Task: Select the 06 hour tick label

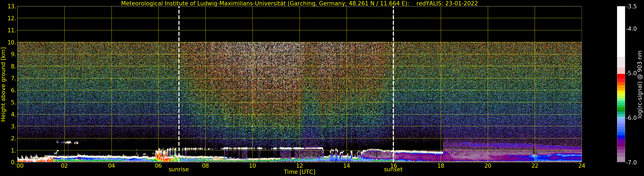Action: (x=158, y=166)
